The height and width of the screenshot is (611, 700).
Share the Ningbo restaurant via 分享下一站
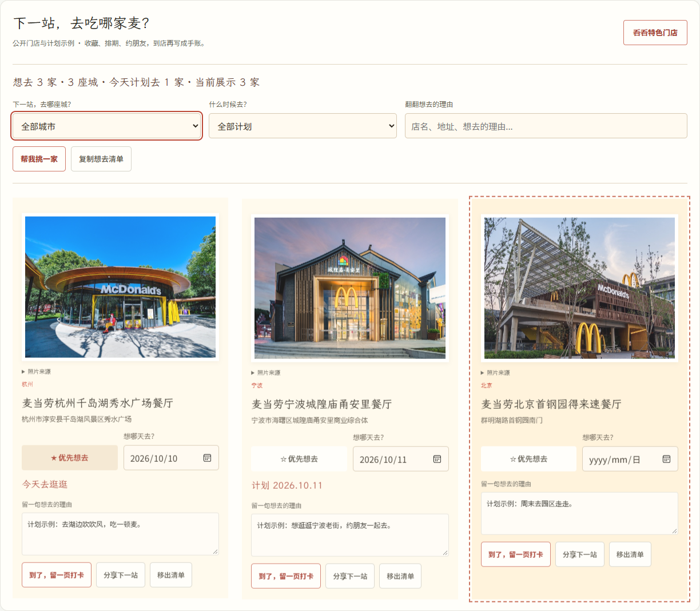pyautogui.click(x=350, y=576)
